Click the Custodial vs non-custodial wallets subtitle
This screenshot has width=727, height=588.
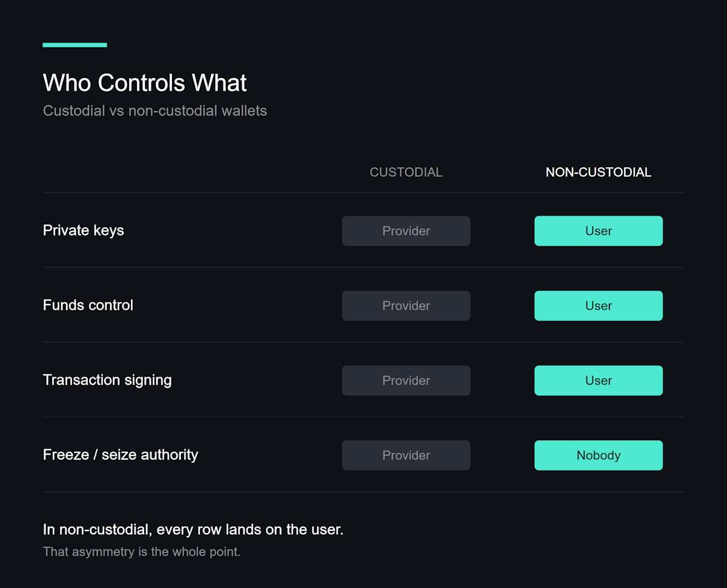click(154, 111)
